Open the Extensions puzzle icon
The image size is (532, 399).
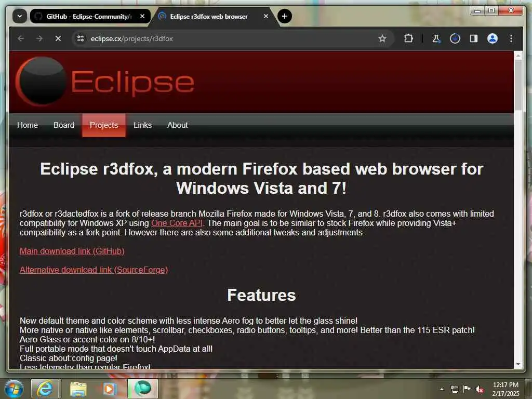(x=408, y=38)
